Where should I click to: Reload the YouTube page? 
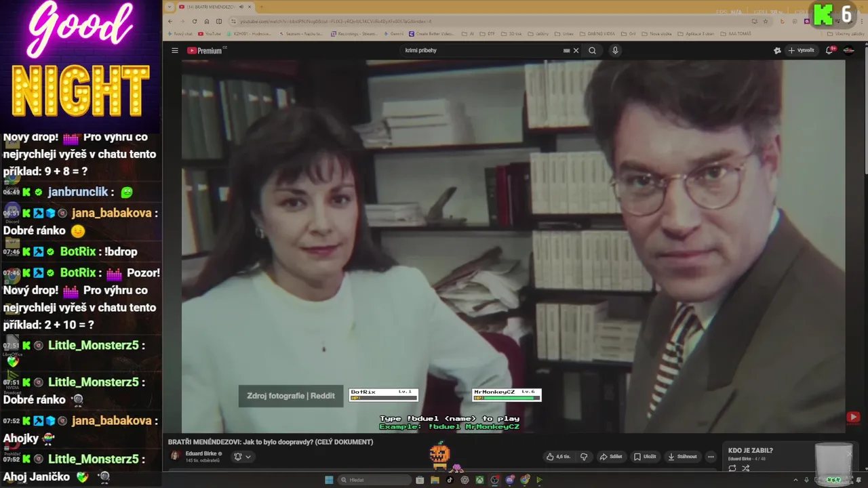[x=195, y=21]
